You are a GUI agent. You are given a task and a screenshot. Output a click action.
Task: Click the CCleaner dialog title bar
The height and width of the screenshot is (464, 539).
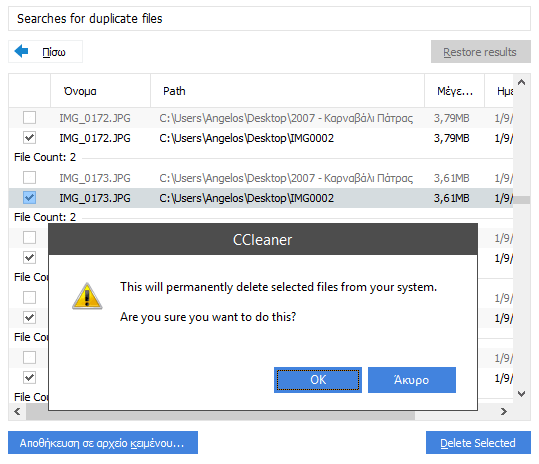(x=263, y=240)
